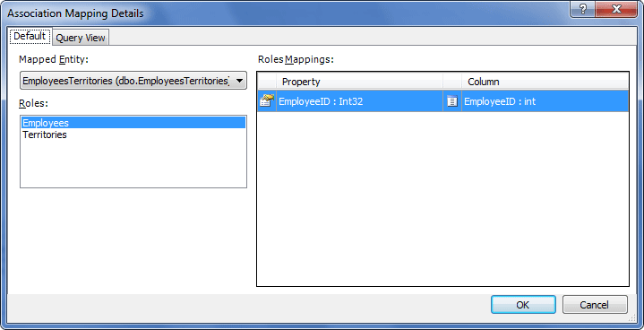
Task: Click the property icon beside EmployeeID : Int32
Action: [x=267, y=101]
